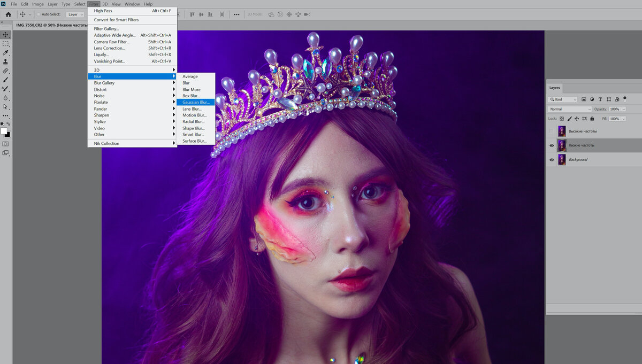Select the Clone Stamp tool
Image resolution: width=642 pixels, height=364 pixels.
(6, 61)
